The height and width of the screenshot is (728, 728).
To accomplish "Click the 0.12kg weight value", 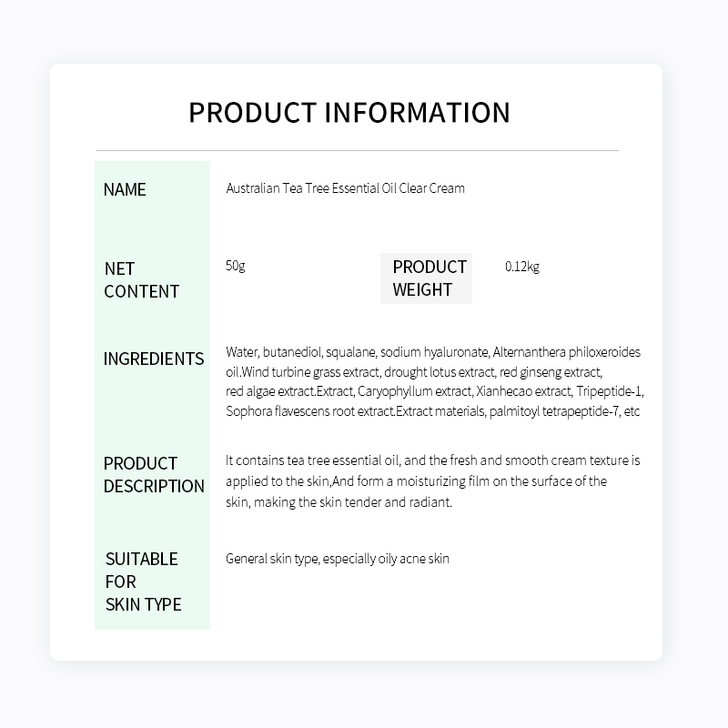I will [521, 267].
